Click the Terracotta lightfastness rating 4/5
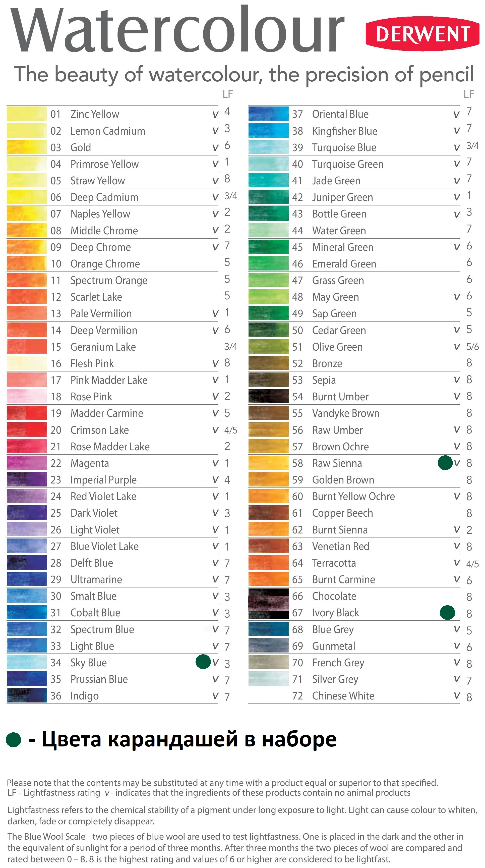The height and width of the screenshot is (868, 485). (x=472, y=564)
